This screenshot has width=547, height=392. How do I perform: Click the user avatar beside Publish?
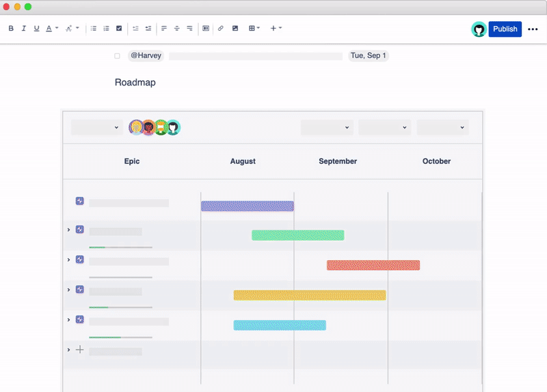point(479,29)
